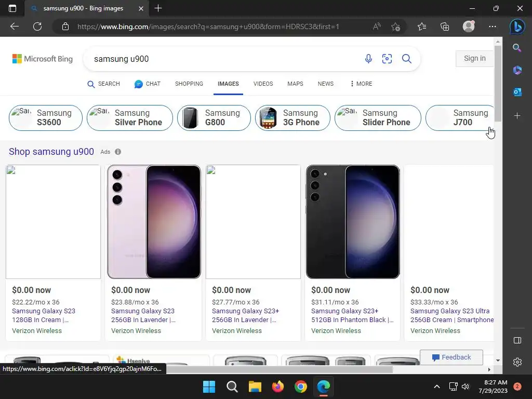Submit search with magnifier icon
Screen dimensions: 532x399
tap(406, 59)
